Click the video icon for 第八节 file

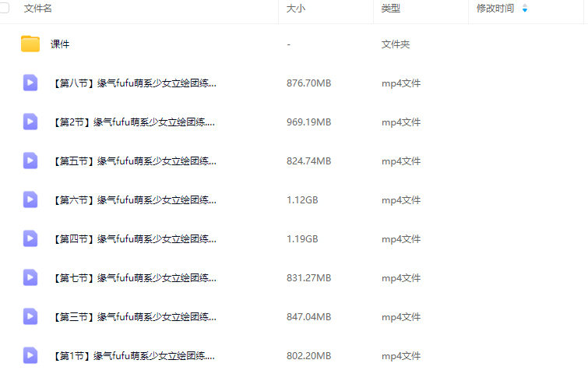tap(30, 83)
